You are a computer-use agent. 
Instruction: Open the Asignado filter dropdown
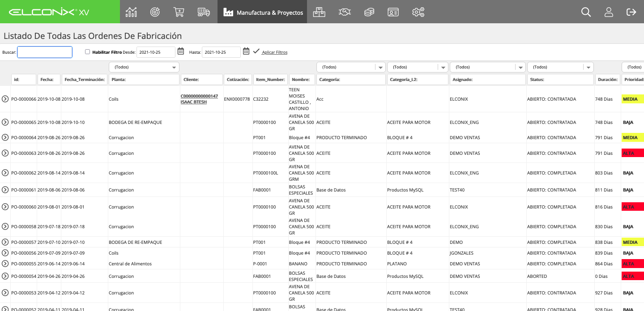click(487, 67)
